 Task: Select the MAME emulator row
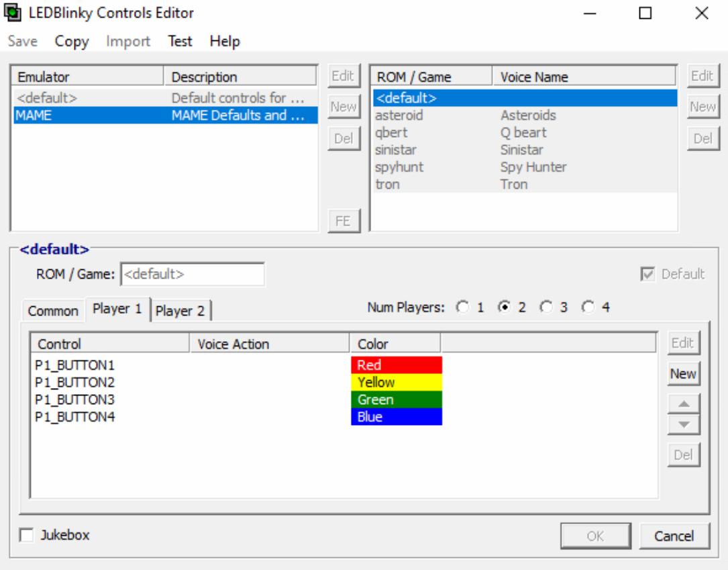[165, 115]
